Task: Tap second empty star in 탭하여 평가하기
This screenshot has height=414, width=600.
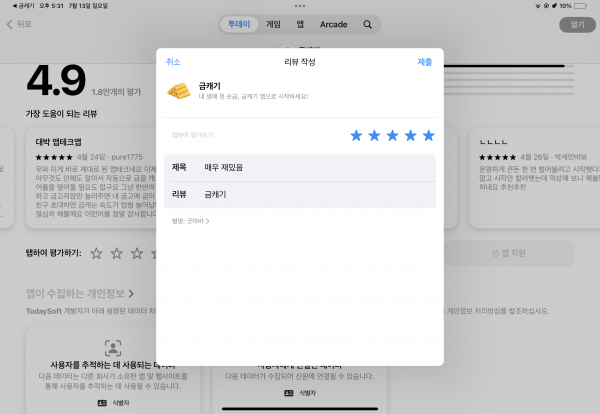Action: (x=117, y=253)
